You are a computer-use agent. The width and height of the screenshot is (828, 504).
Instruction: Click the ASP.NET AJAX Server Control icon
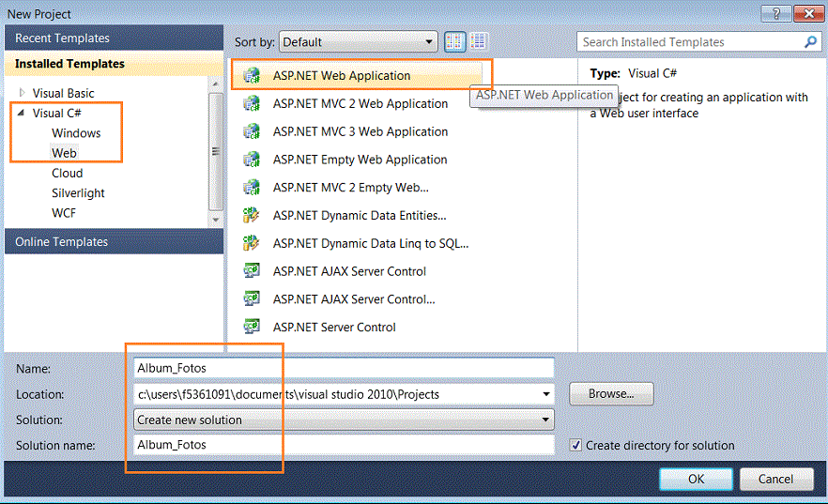click(252, 271)
